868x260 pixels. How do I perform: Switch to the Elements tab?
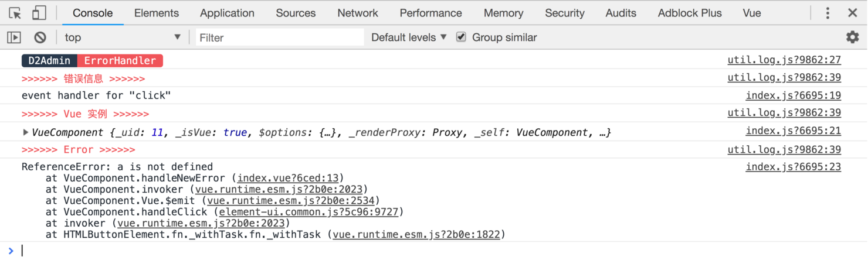pyautogui.click(x=156, y=13)
